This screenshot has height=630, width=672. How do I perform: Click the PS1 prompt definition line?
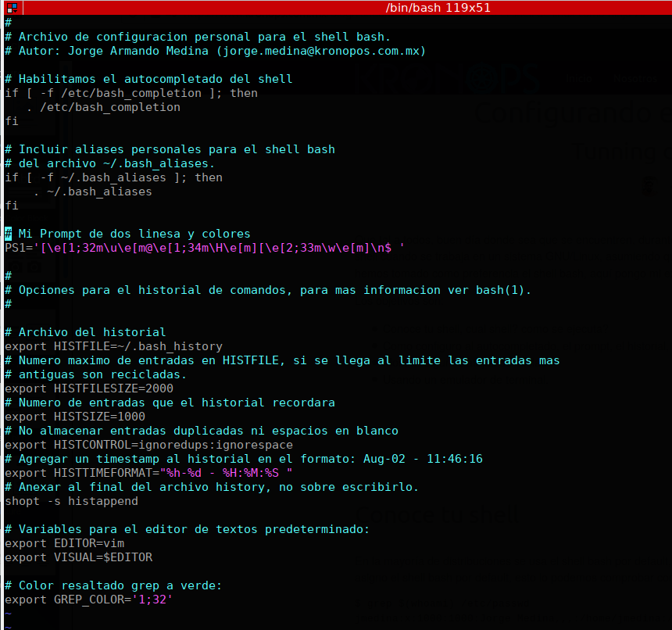pos(203,248)
